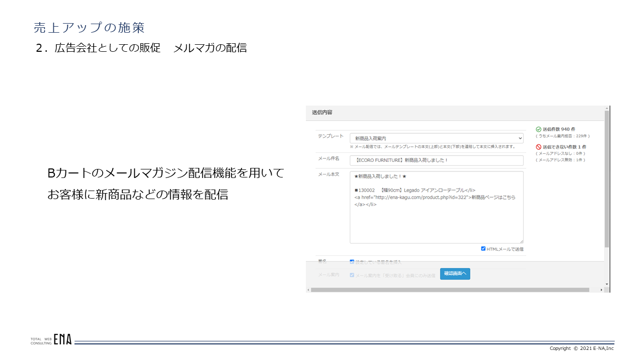
Task: Click the subtitle 2．広告会社としての販促 メルマガの配信
Action: (x=141, y=48)
